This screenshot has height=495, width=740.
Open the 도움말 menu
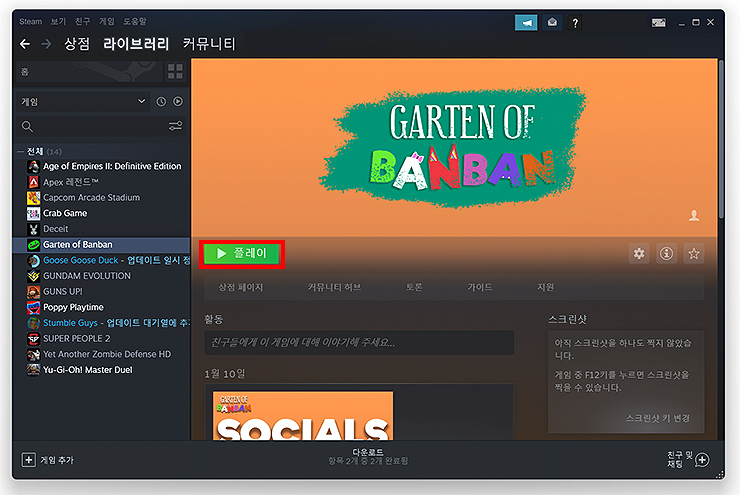pyautogui.click(x=135, y=22)
